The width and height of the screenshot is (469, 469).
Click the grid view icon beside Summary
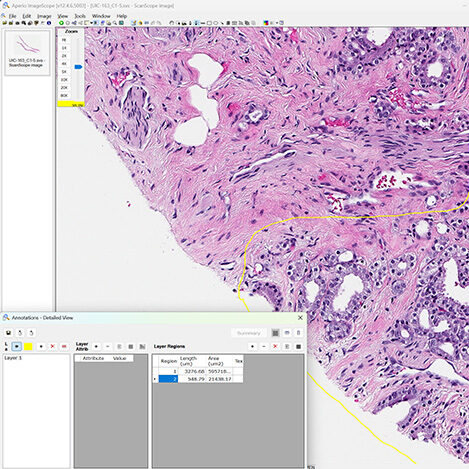[x=275, y=333]
